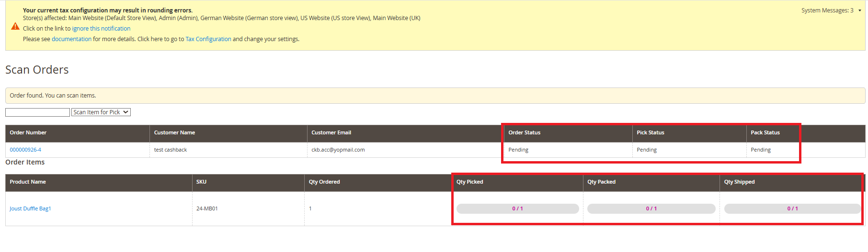Screen dimensions: 868x252
Task: Open the 'Scan Item for Pick' dropdown
Action: tap(101, 112)
